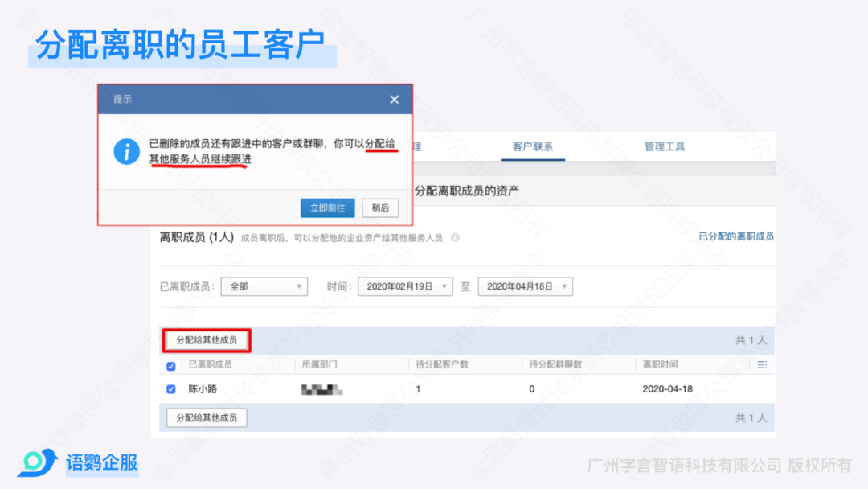Viewport: 868px width, 489px height.
Task: Click the 语鹦企服 logo
Action: [x=78, y=462]
